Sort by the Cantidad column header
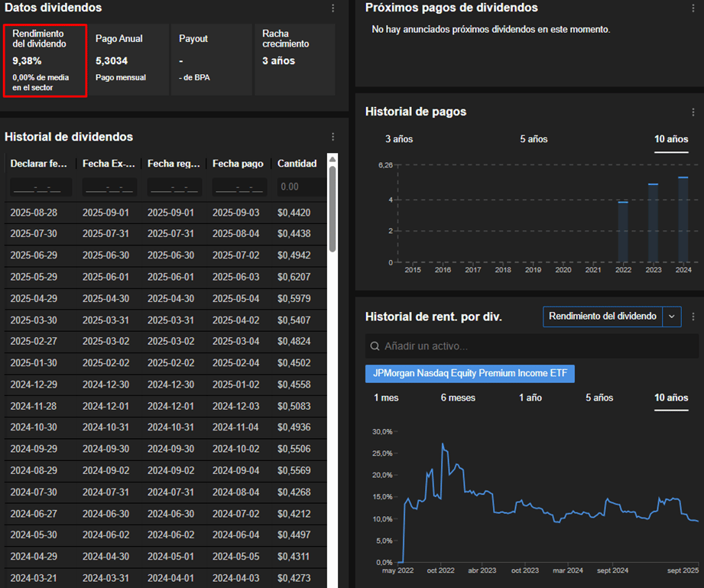 pos(297,164)
